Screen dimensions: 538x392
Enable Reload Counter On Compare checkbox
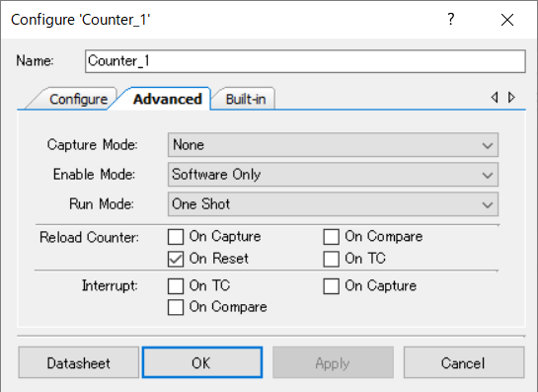pyautogui.click(x=331, y=237)
